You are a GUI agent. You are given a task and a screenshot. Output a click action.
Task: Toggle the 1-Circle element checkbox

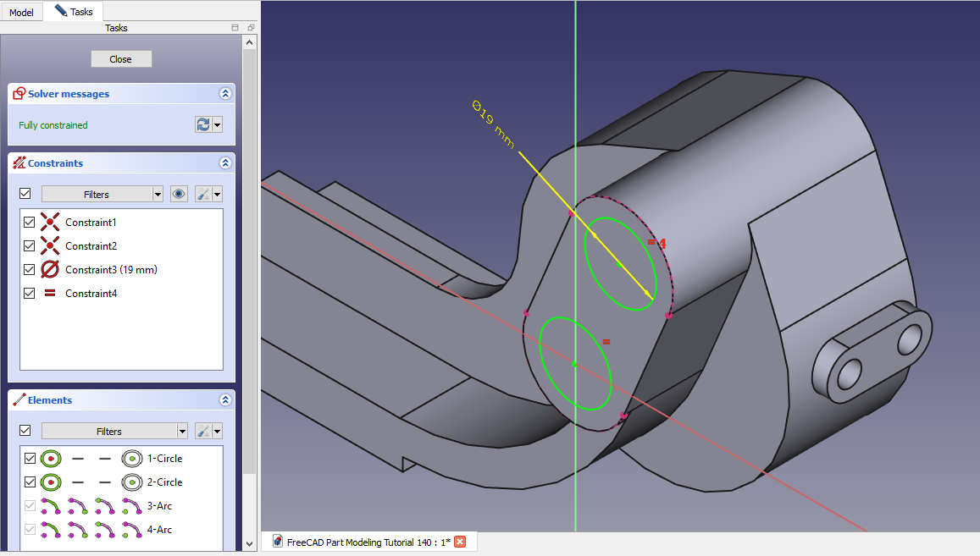click(30, 459)
